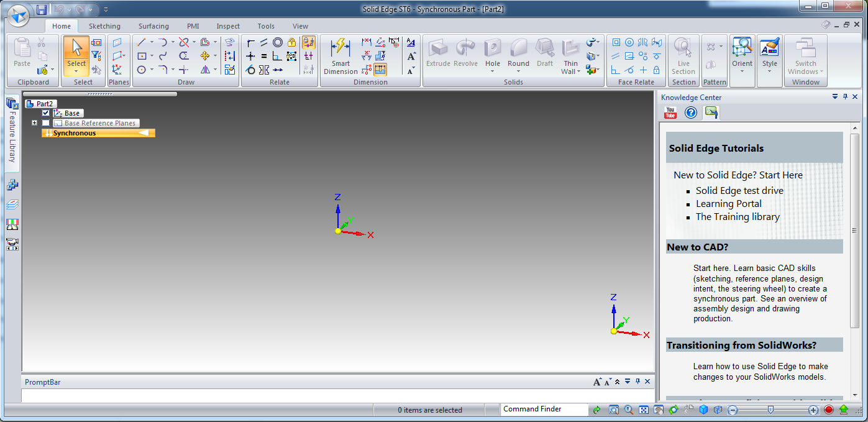
Task: Click the Selection Filter funnel icon
Action: (x=96, y=56)
